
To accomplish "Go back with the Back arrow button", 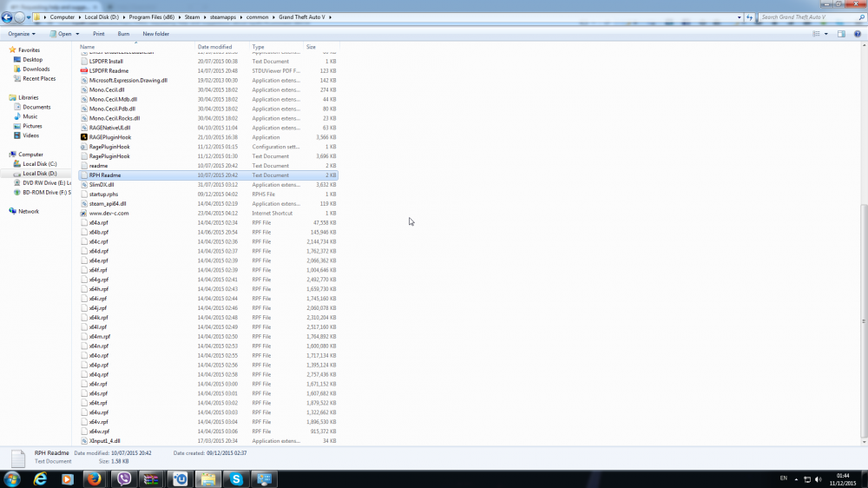I will (x=7, y=17).
